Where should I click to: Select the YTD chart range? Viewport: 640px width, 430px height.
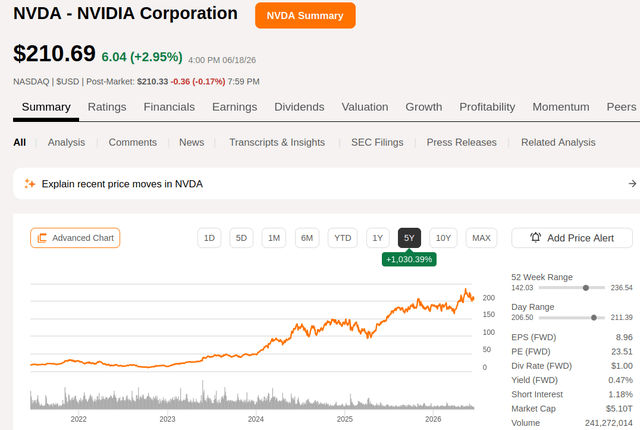click(x=342, y=238)
